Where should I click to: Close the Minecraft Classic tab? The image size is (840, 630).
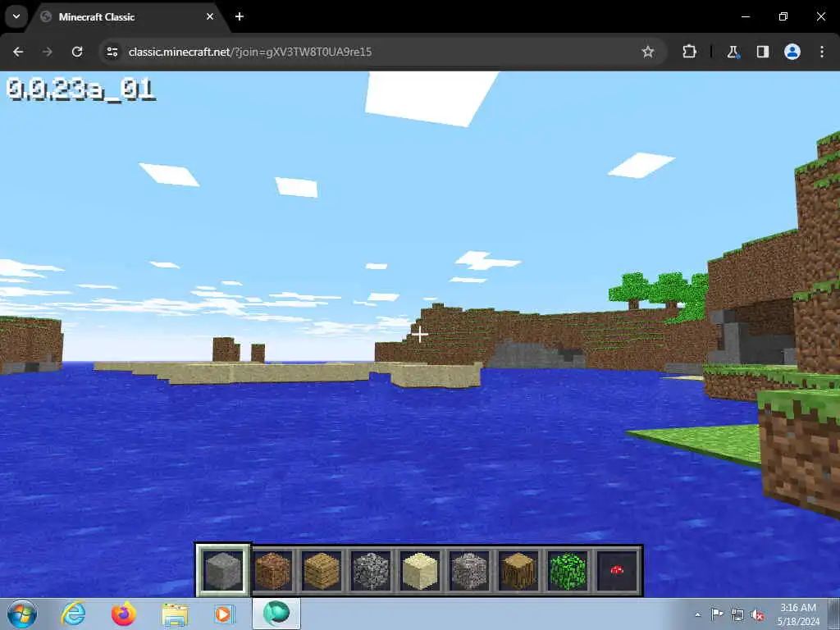click(210, 16)
